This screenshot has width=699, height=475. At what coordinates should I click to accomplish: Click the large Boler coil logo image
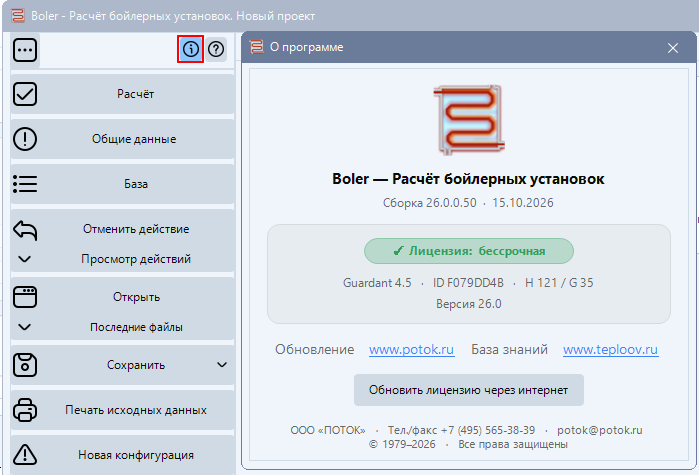[469, 120]
